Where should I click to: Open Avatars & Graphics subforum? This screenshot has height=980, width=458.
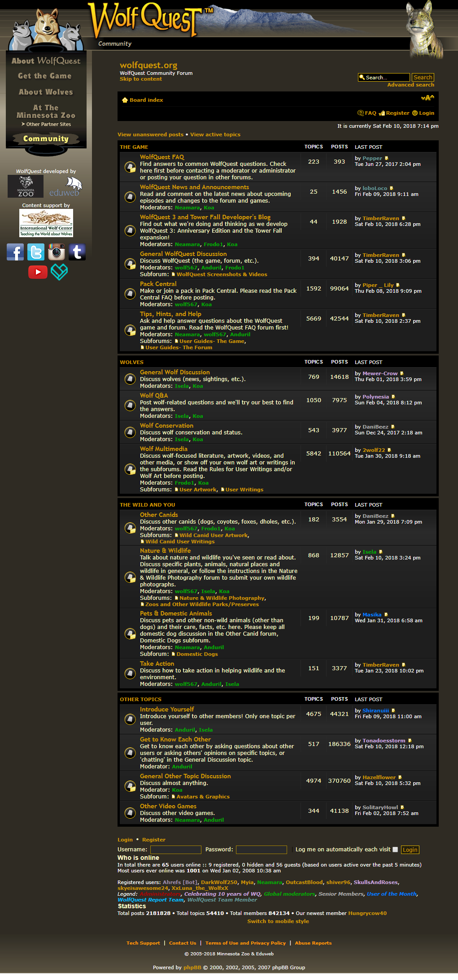click(203, 797)
